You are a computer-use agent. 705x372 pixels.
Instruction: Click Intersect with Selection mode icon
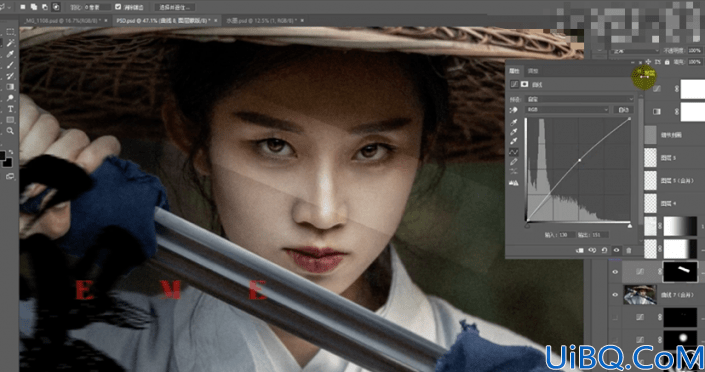(x=56, y=7)
